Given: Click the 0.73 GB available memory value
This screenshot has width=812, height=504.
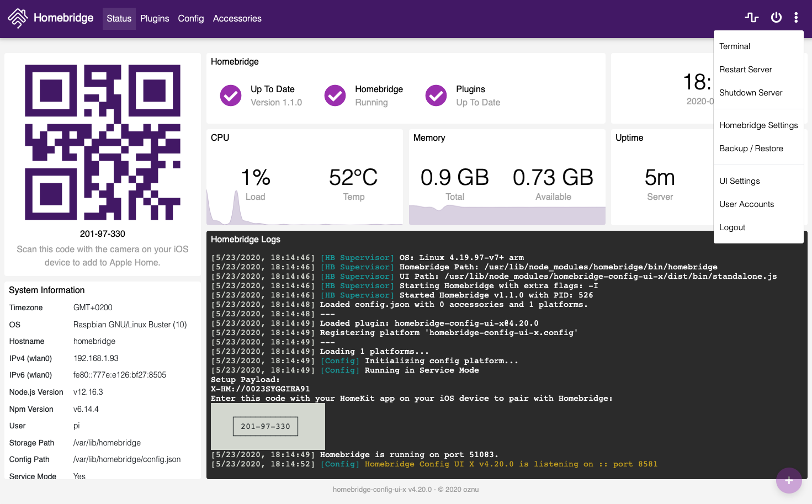Looking at the screenshot, I should tap(553, 177).
